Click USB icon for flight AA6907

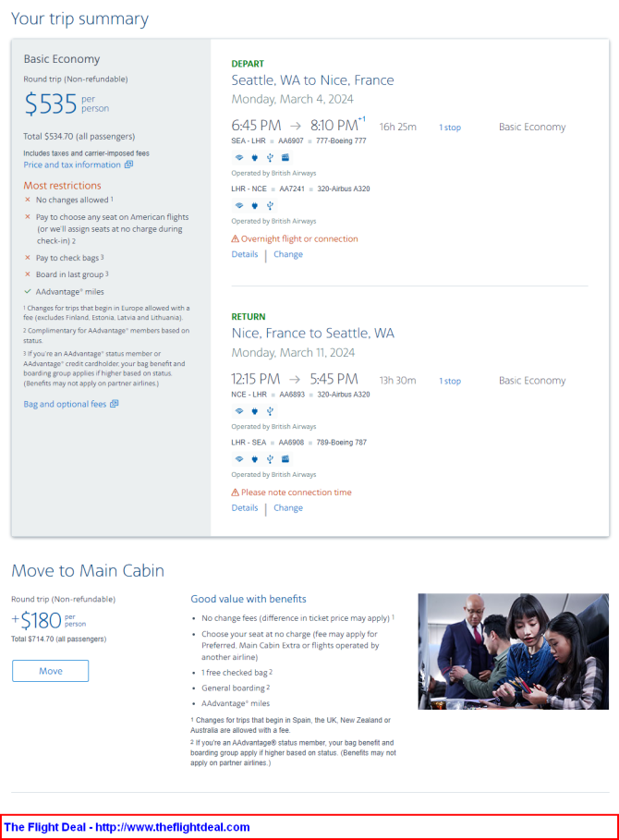point(270,157)
